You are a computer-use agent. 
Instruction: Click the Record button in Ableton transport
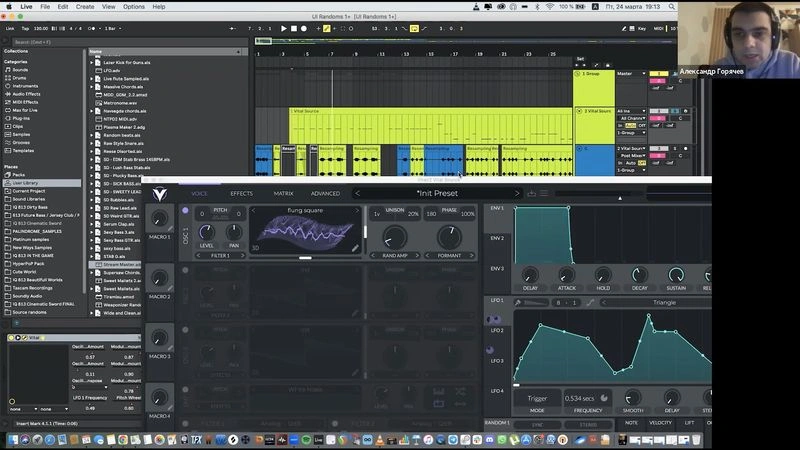[x=304, y=29]
